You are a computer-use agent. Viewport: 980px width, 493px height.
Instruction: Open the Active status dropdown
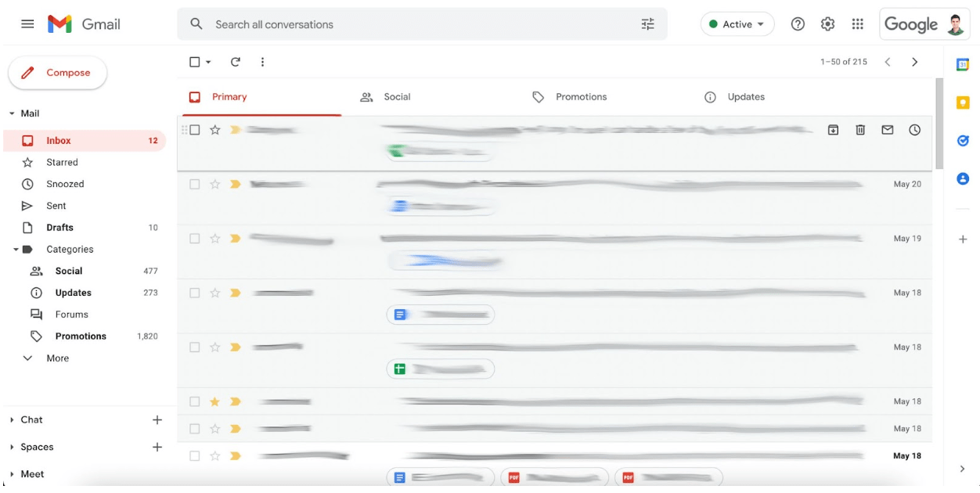(736, 23)
